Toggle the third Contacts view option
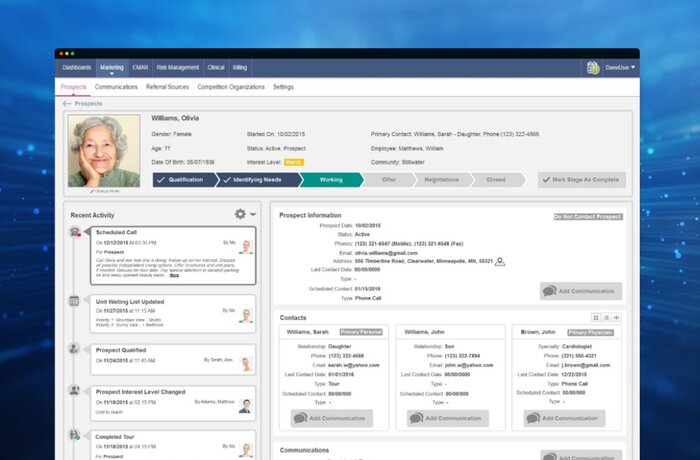700x460 pixels. pyautogui.click(x=617, y=317)
